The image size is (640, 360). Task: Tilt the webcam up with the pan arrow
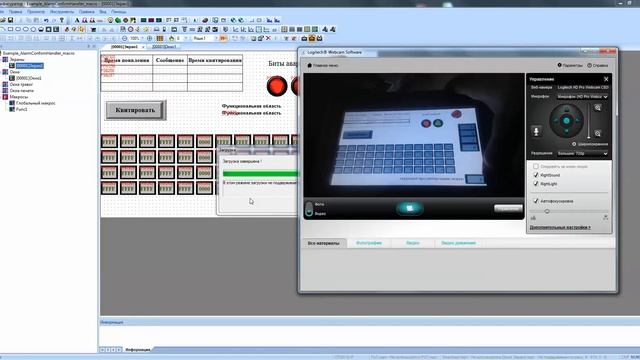[566, 109]
